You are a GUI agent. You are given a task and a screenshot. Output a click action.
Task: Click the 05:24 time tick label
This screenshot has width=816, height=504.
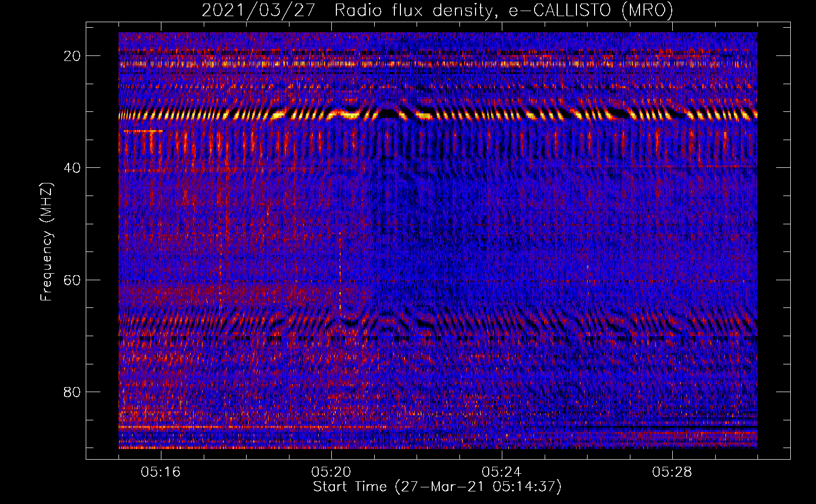coord(502,472)
